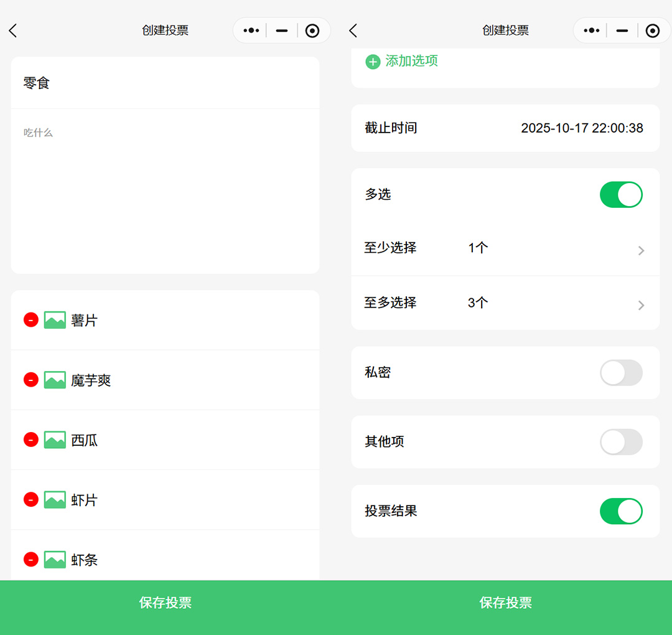This screenshot has width=672, height=635.
Task: Add picture for 虾片 option
Action: 55,500
